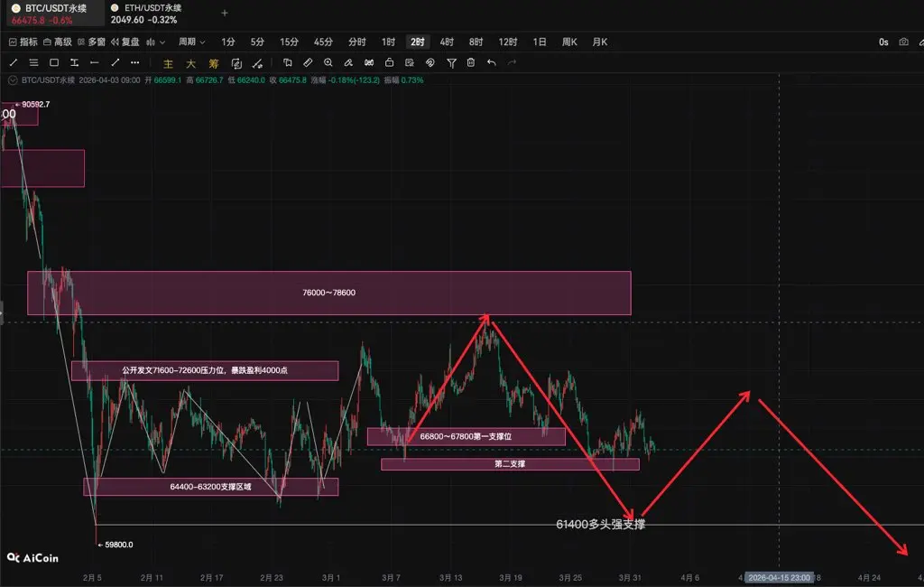Switch to 多窗 multi-window layout
This screenshot has width=924, height=587.
point(91,42)
